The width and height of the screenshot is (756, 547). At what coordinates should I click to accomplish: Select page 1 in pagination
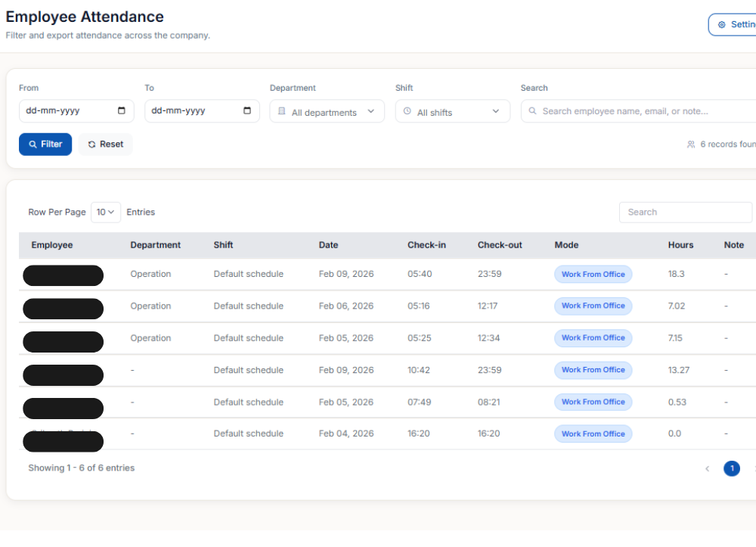(731, 468)
